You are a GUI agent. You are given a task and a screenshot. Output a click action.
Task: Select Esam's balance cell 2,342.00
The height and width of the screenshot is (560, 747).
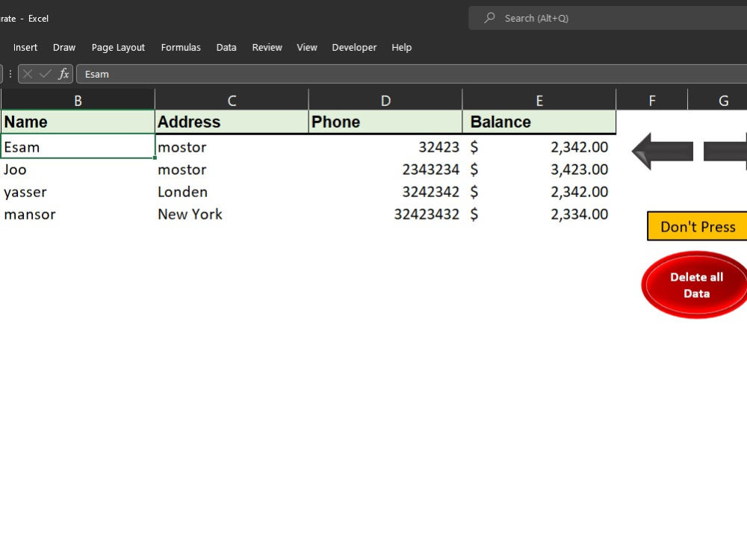[539, 146]
